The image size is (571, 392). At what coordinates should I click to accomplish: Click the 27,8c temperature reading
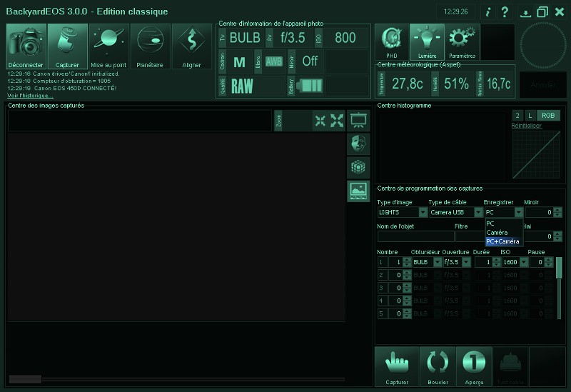point(407,84)
